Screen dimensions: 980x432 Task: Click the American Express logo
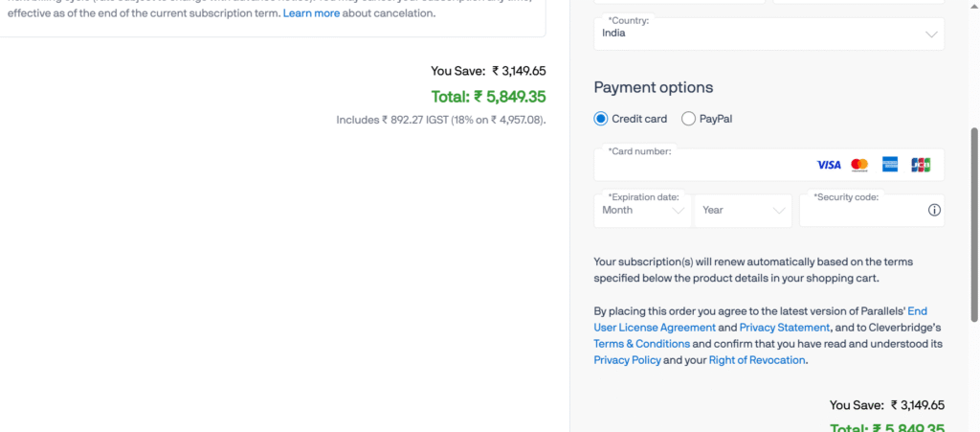coord(890,165)
